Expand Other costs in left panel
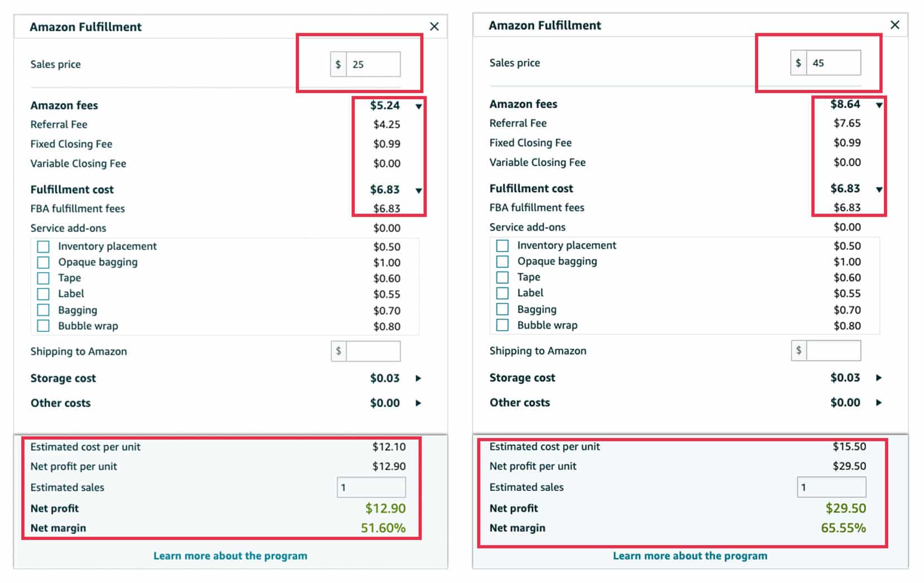The height and width of the screenshot is (583, 924). click(418, 403)
